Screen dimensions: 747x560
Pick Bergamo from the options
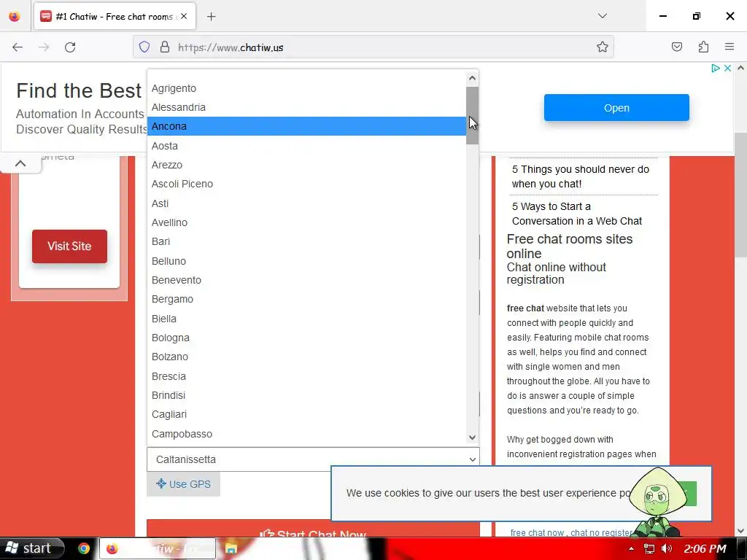pyautogui.click(x=307, y=299)
